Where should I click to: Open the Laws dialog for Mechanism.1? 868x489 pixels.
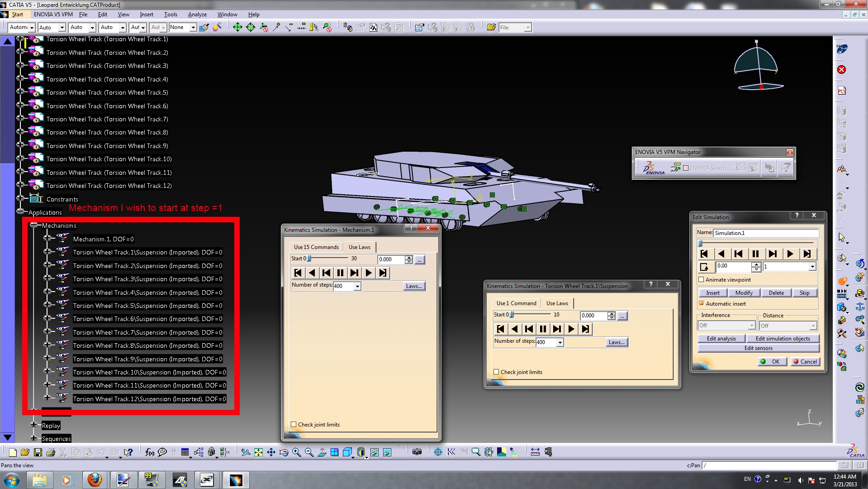click(x=414, y=286)
